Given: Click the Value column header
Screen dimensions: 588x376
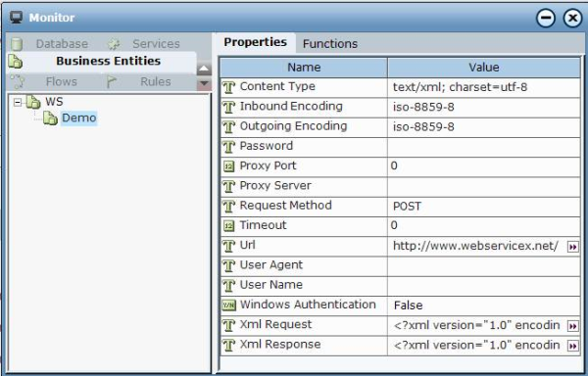Looking at the screenshot, I should click(x=484, y=68).
